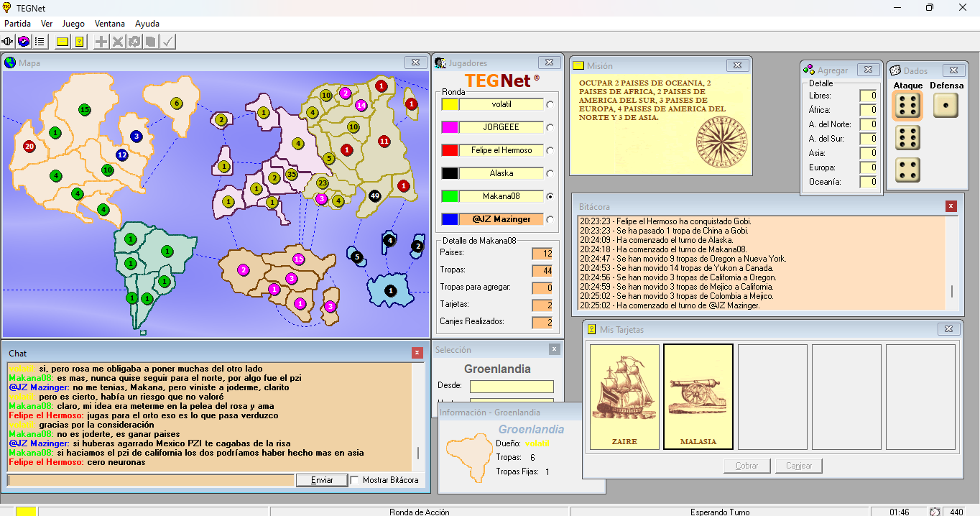Viewport: 980px width, 516px height.
Task: Click the Misión panel yellow card icon
Action: [578, 65]
